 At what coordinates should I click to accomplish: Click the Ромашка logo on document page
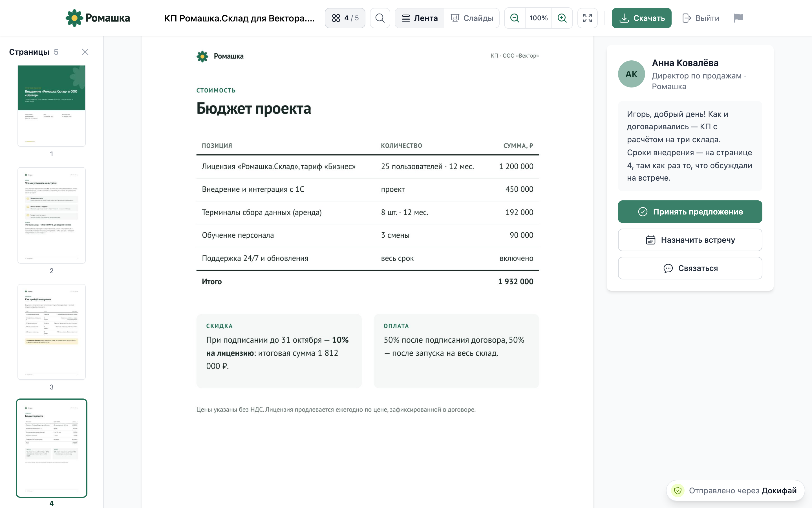[x=220, y=56]
